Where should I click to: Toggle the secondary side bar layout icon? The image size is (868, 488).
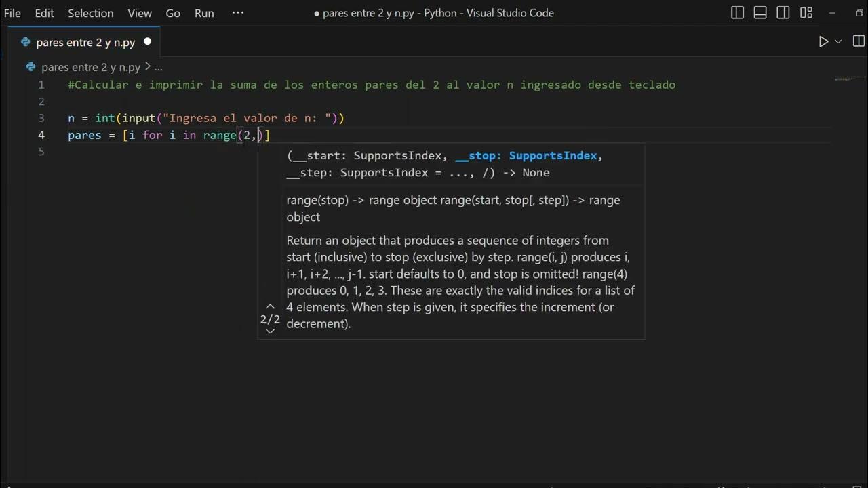783,13
